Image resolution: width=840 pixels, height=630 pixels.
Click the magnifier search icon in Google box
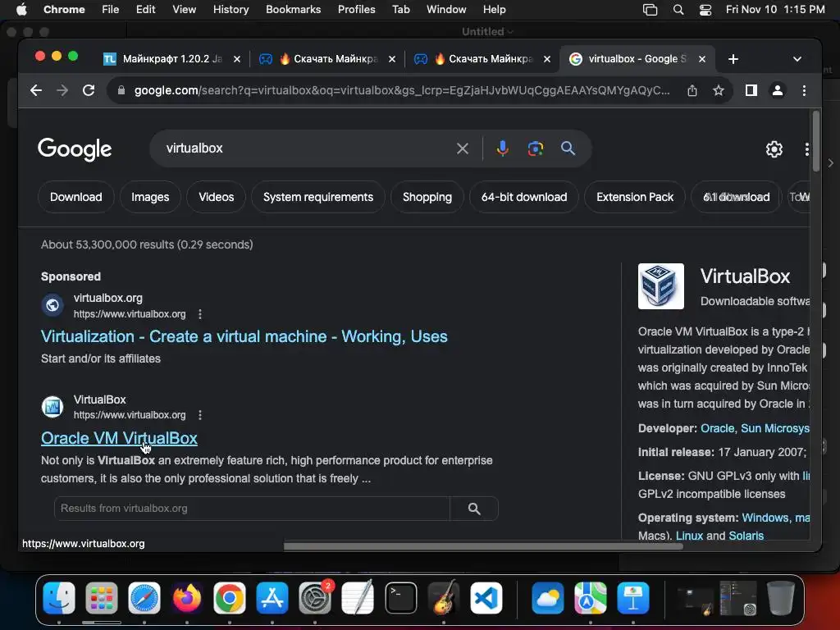coord(568,148)
